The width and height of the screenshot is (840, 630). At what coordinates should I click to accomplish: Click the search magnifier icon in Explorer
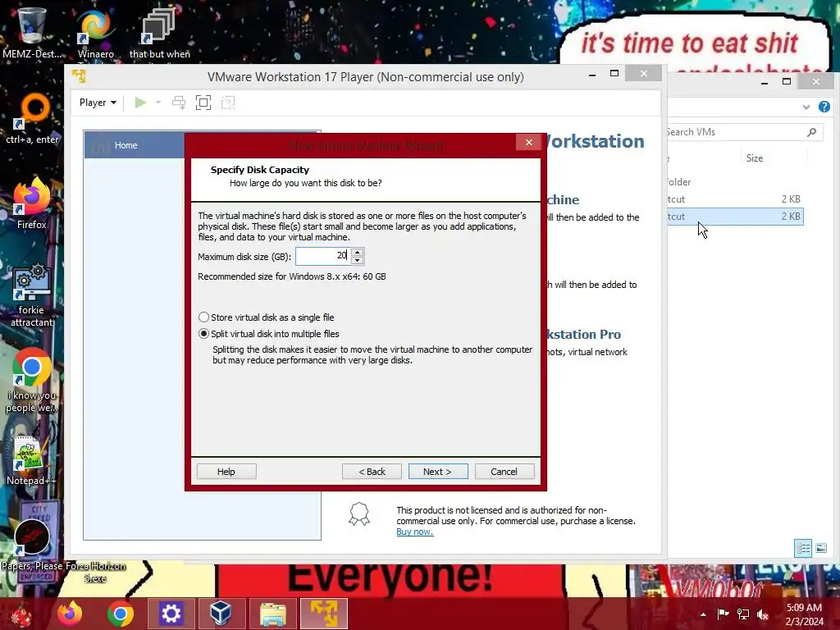click(812, 132)
